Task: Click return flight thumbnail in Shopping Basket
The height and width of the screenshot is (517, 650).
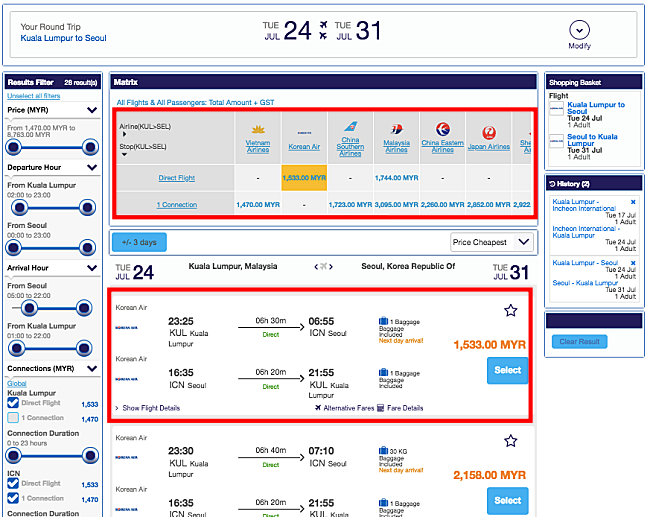Action: tap(556, 141)
